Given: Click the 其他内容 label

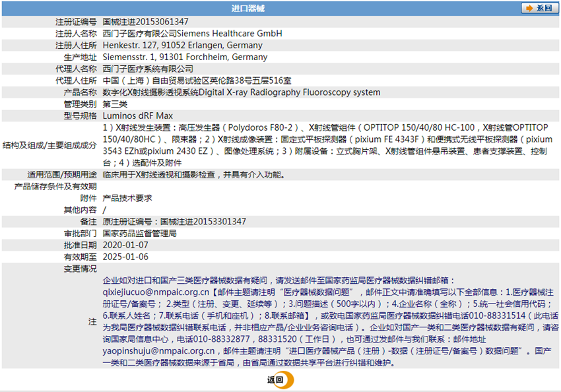Looking at the screenshot, I should coord(80,210).
